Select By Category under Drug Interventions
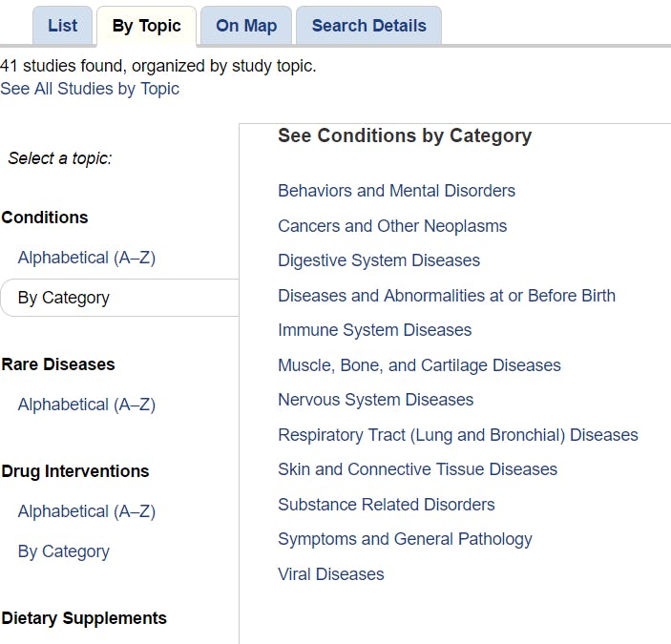671x644 pixels. tap(63, 551)
